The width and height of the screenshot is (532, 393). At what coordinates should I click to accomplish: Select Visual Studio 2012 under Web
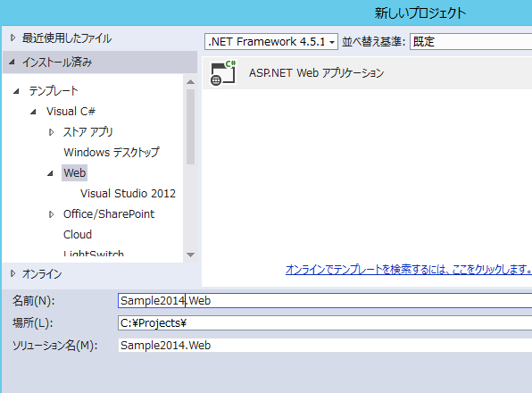[128, 194]
